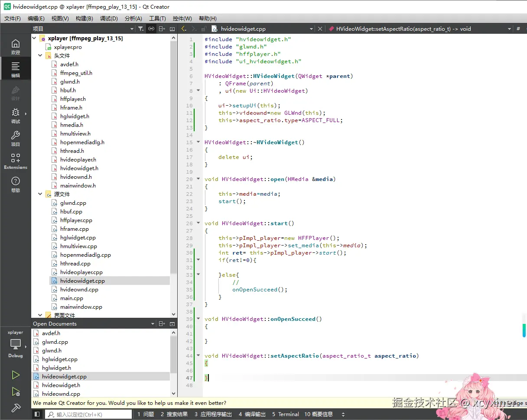Open the 调试(D) menu

tap(109, 19)
